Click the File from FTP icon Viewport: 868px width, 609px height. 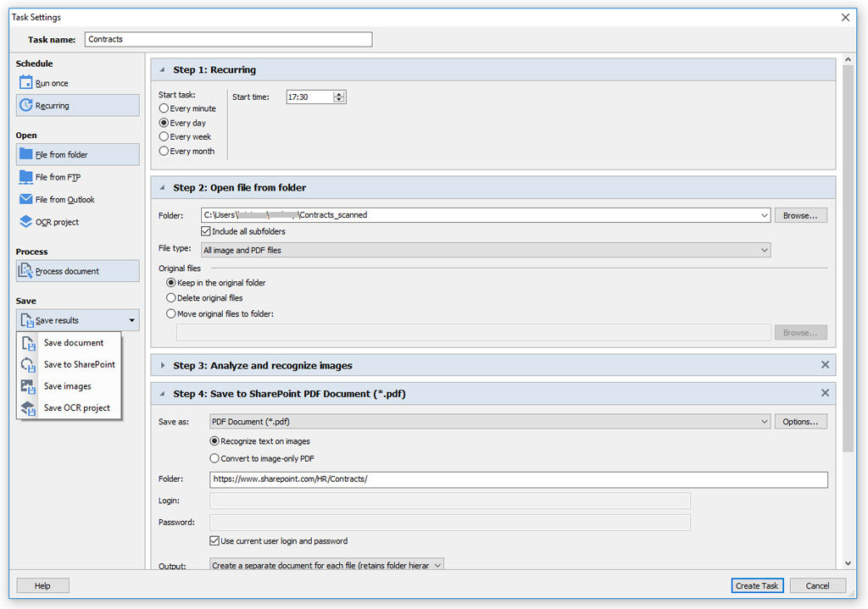coord(25,177)
